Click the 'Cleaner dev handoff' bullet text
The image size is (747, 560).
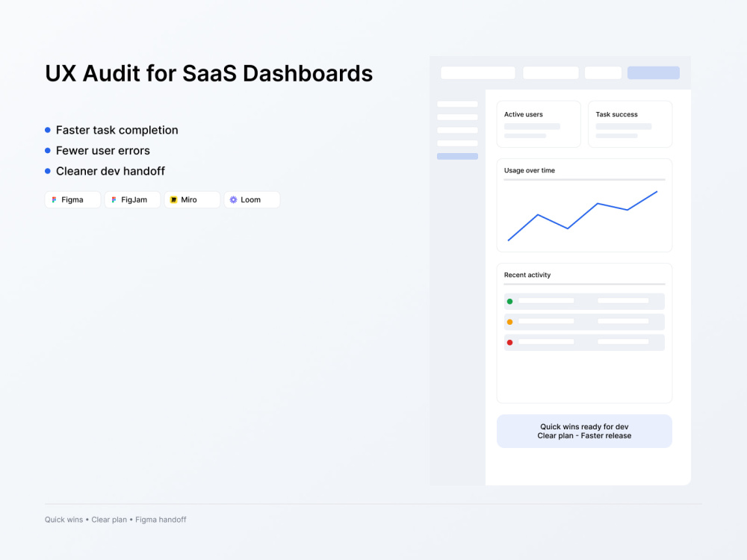click(111, 171)
